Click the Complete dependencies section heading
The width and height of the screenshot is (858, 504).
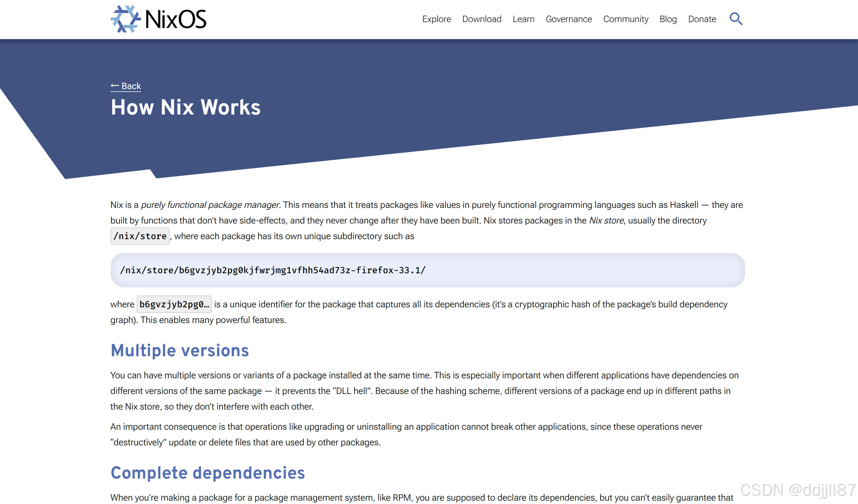tap(208, 473)
